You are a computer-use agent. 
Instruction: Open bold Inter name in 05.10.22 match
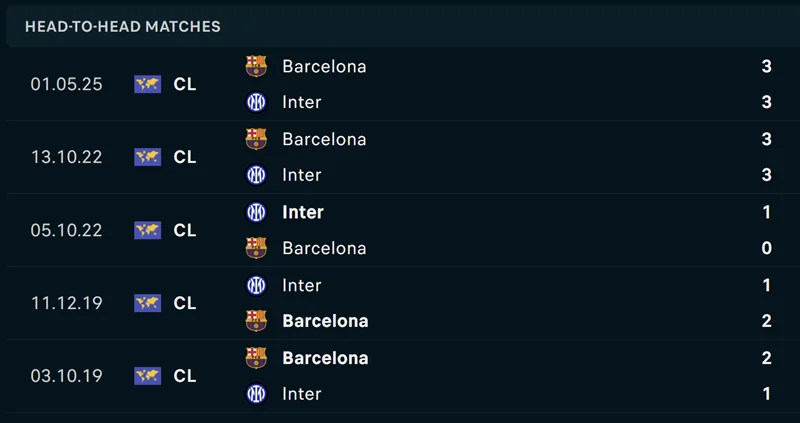coord(302,212)
